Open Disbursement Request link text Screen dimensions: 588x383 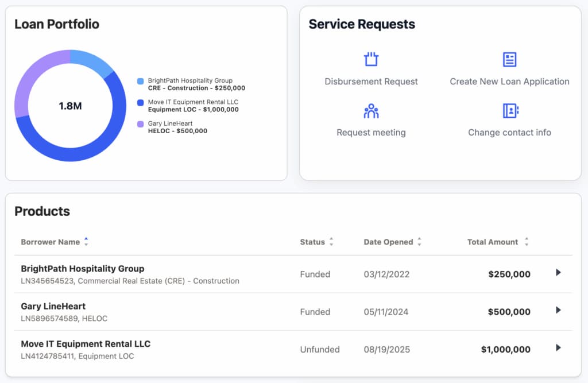point(371,82)
